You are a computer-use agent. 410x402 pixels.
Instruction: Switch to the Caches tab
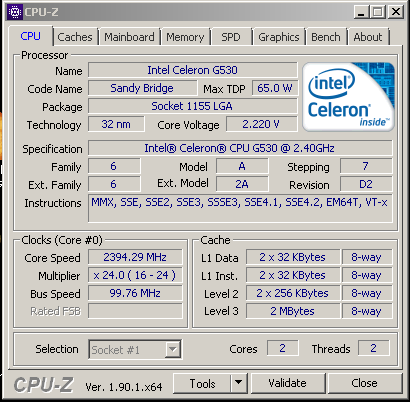[x=75, y=37]
